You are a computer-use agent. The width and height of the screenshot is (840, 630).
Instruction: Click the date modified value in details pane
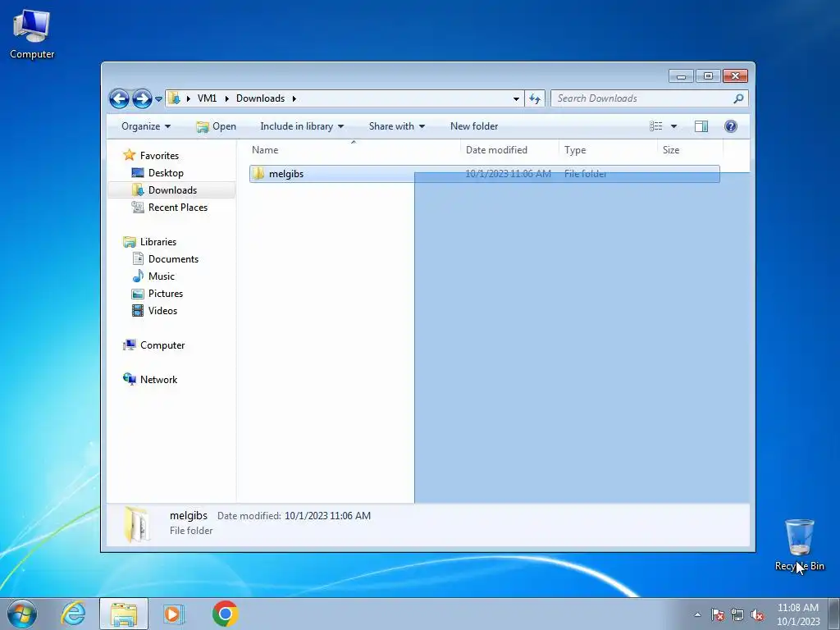point(327,516)
